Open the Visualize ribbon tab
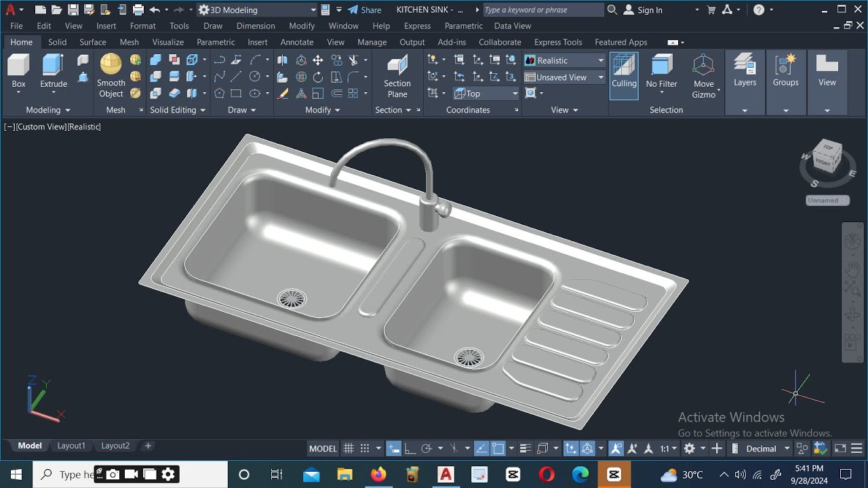868x488 pixels. (168, 42)
